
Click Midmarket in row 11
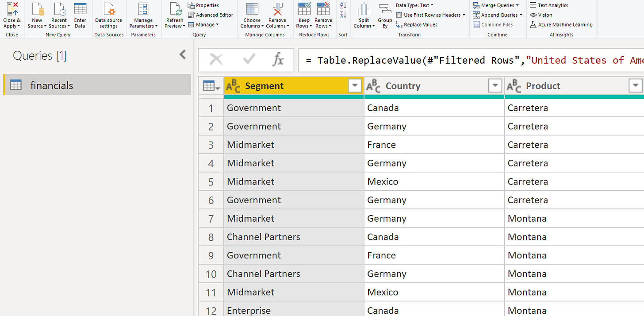pyautogui.click(x=294, y=293)
